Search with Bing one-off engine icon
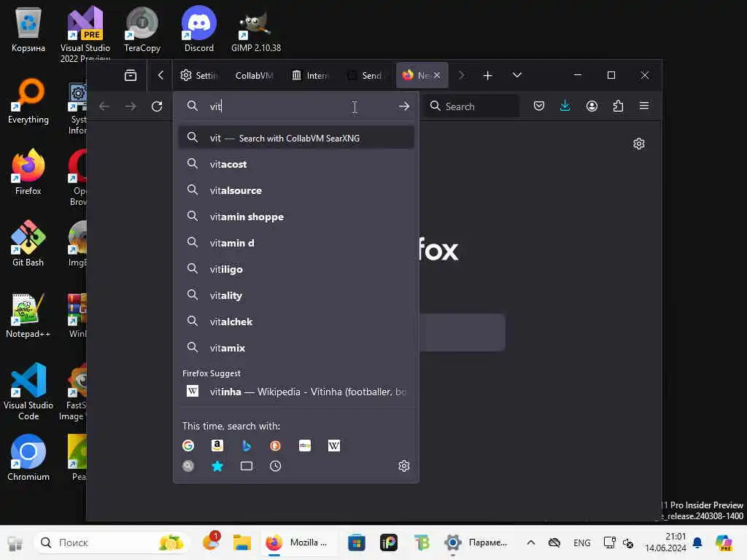 coord(247,446)
